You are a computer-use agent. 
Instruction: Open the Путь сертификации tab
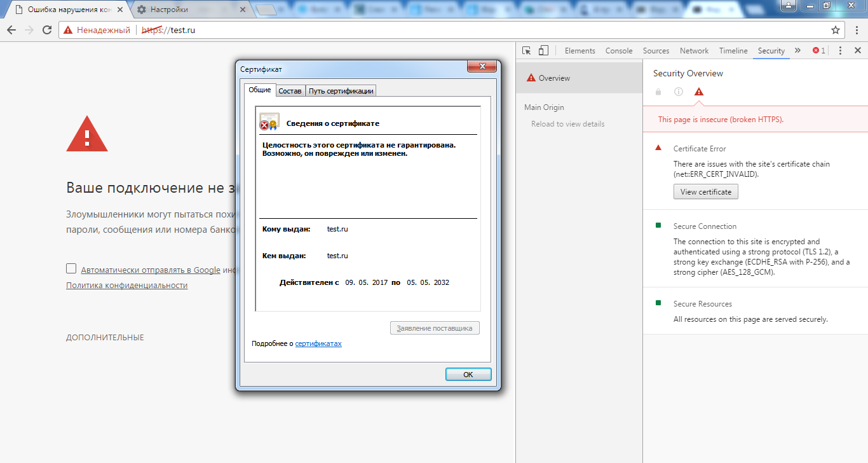coord(341,91)
